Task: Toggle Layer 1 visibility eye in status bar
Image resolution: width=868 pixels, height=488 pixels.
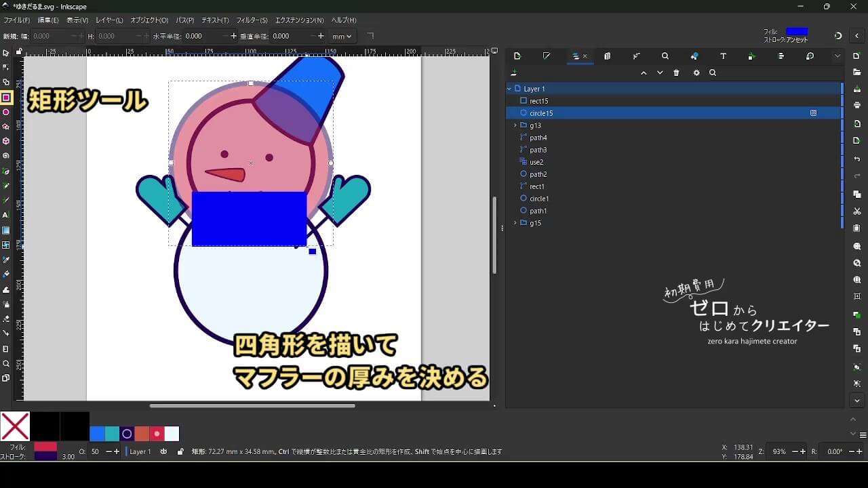Action: click(x=163, y=451)
